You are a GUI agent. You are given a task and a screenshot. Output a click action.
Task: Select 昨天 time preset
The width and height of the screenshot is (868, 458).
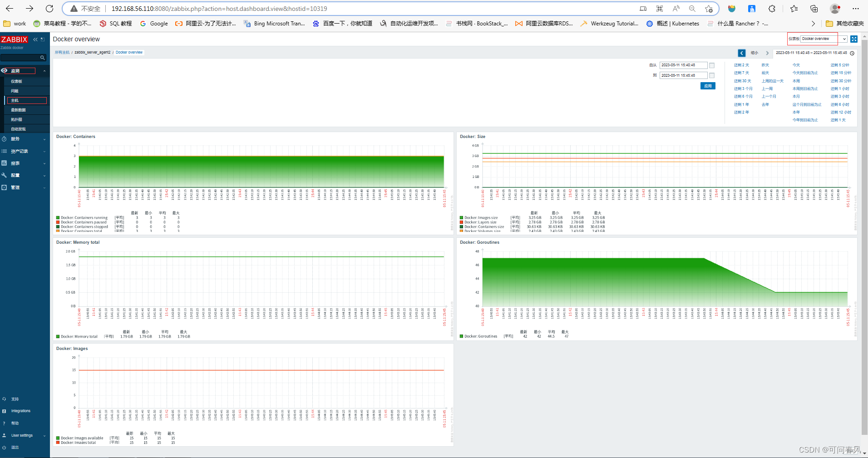(x=765, y=65)
